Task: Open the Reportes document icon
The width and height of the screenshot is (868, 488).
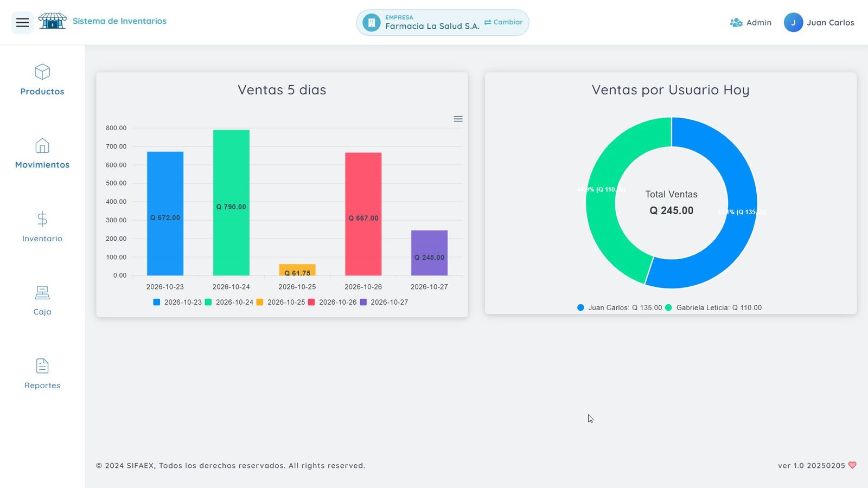Action: click(42, 366)
